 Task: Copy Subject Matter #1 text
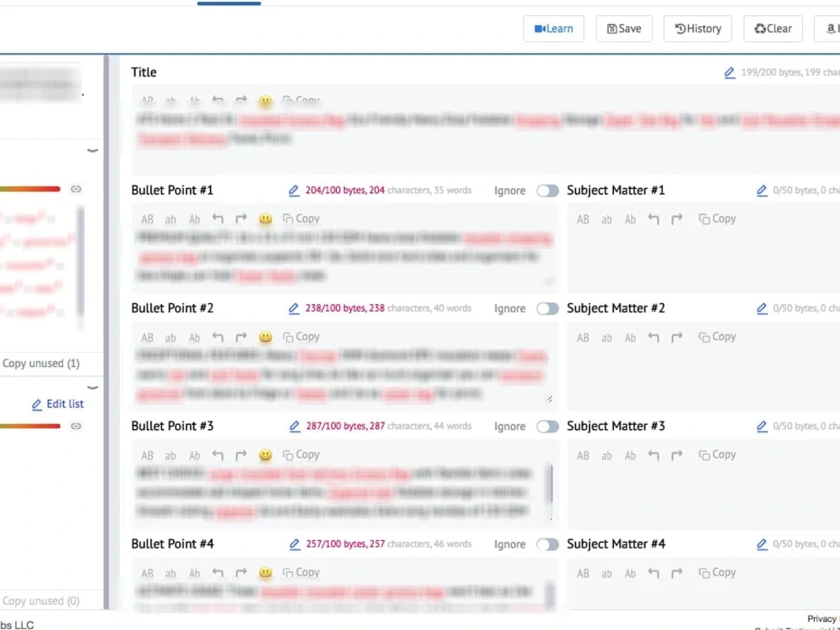tap(717, 218)
